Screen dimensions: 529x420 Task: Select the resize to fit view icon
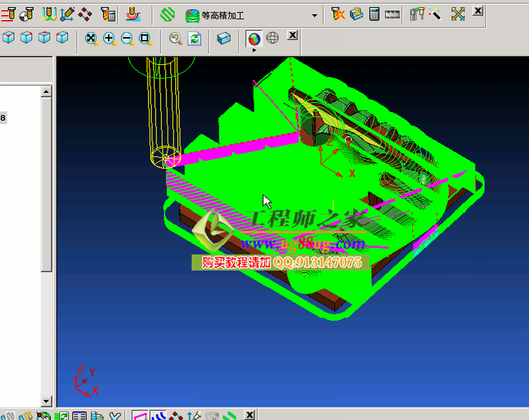pyautogui.click(x=92, y=39)
